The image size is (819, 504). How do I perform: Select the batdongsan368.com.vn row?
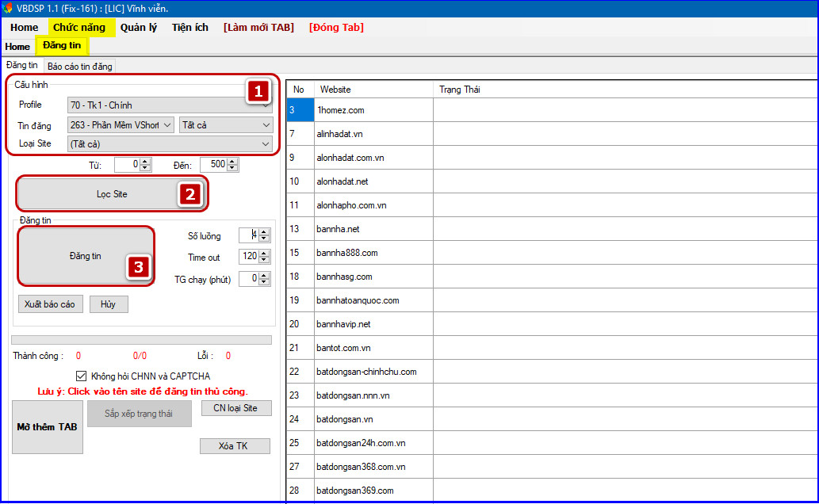(552, 467)
